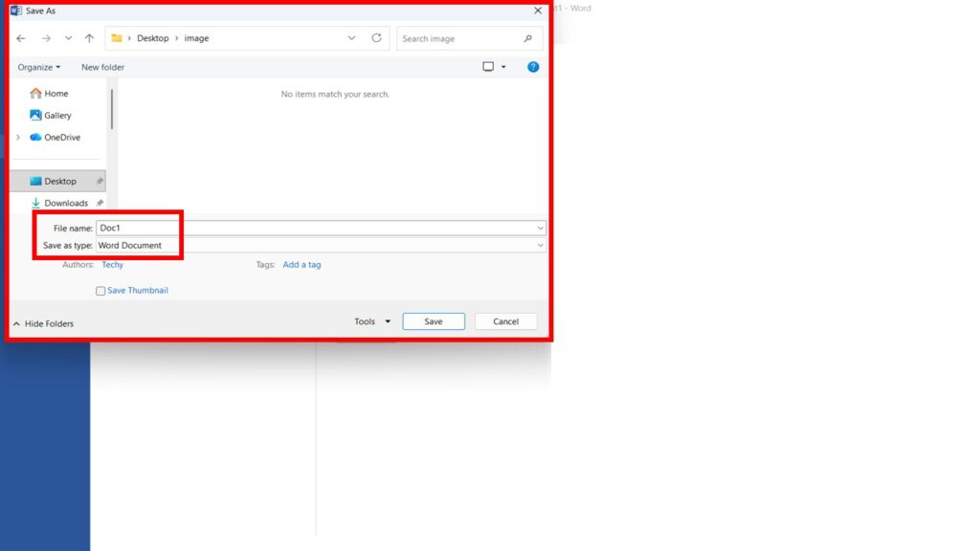This screenshot has height=551, width=980.
Task: Enable the Save Thumbnail checkbox
Action: click(100, 291)
